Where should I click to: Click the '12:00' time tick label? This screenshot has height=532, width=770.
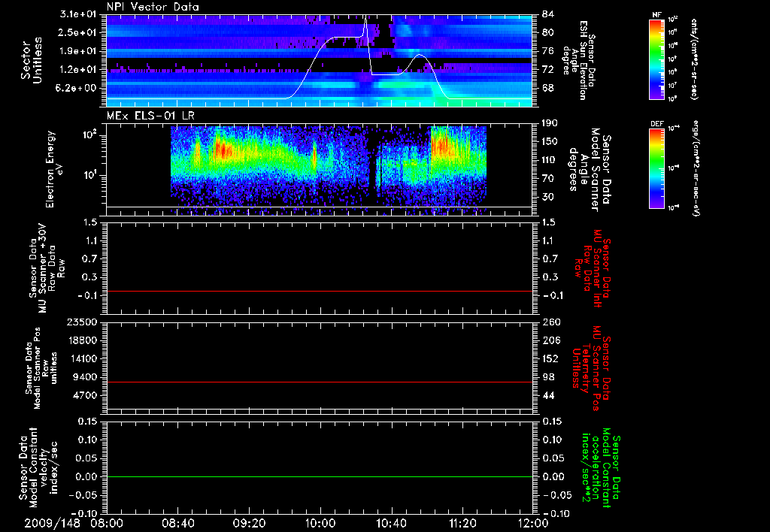tap(533, 523)
